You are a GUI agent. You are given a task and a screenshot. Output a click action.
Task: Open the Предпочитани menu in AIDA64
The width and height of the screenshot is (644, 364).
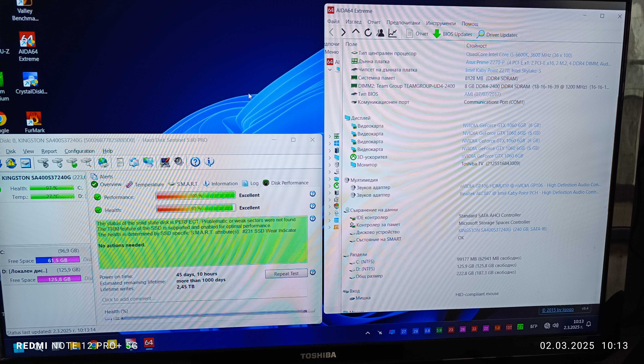pyautogui.click(x=403, y=23)
